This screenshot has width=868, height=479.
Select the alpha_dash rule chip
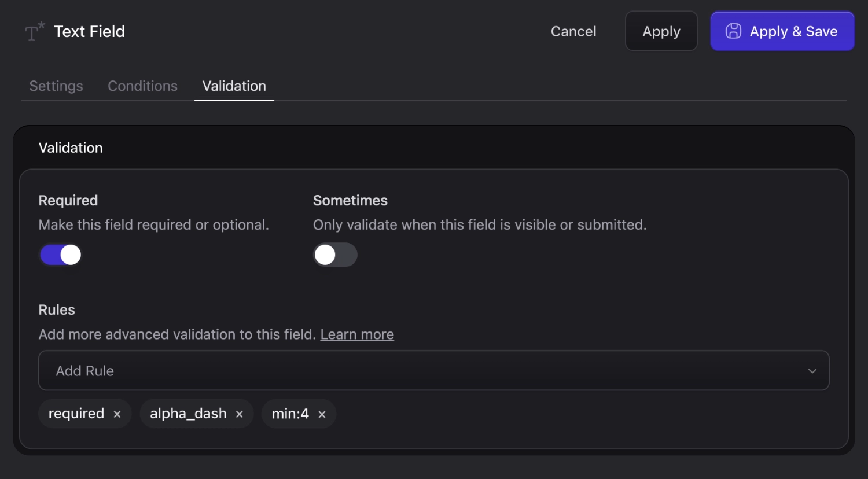pyautogui.click(x=188, y=414)
